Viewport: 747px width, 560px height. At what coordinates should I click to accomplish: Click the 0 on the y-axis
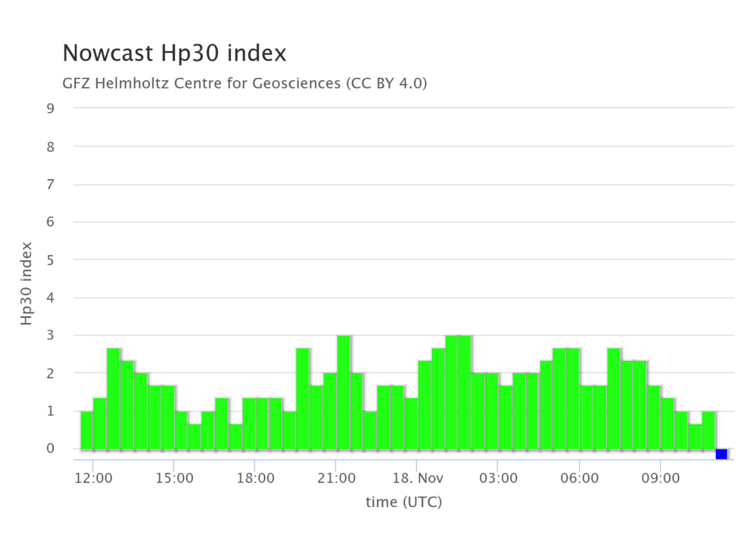tap(50, 449)
